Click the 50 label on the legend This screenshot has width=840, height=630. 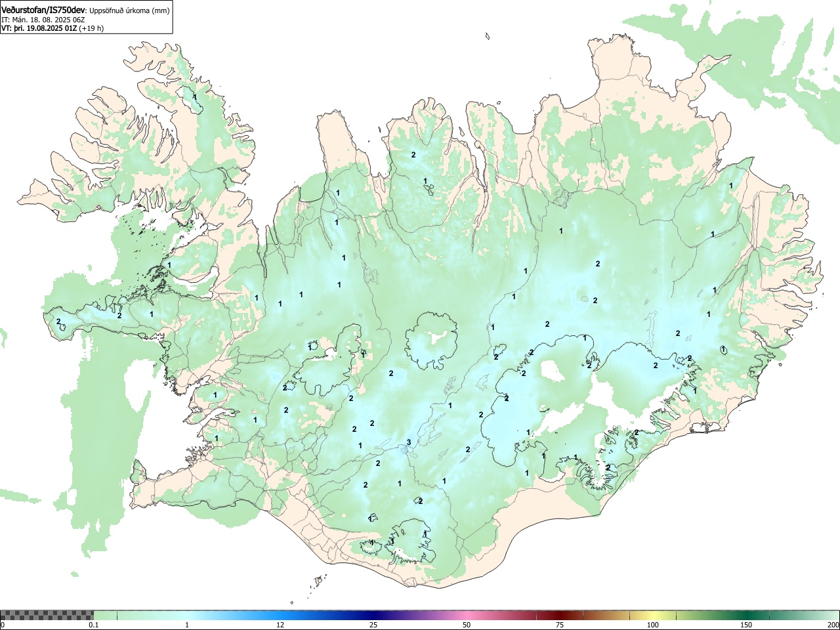pos(467,625)
